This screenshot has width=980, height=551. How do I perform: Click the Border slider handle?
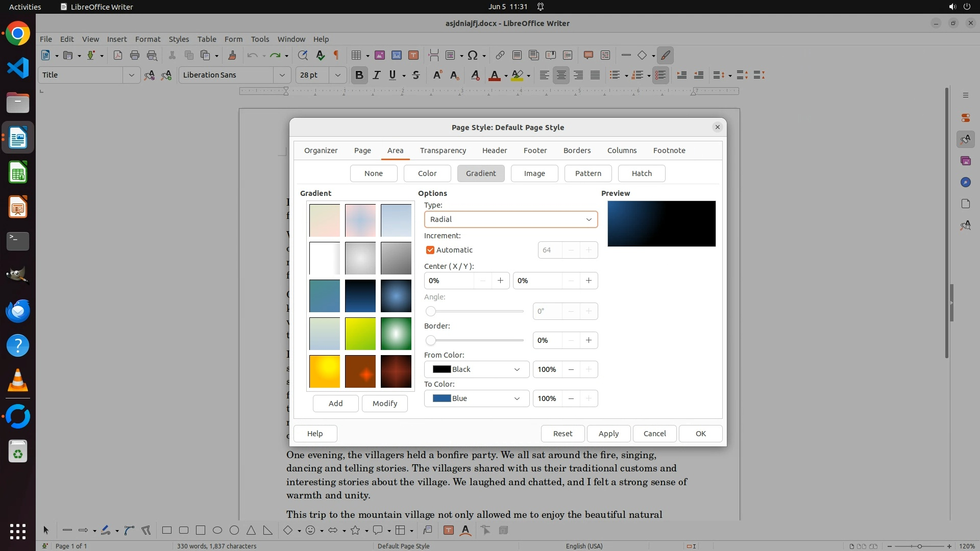[x=431, y=340]
